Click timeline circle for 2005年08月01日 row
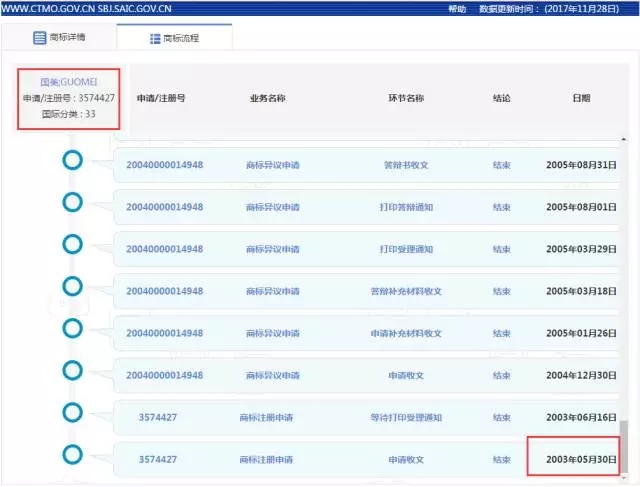Image resolution: width=640 pixels, height=487 pixels. [72, 203]
